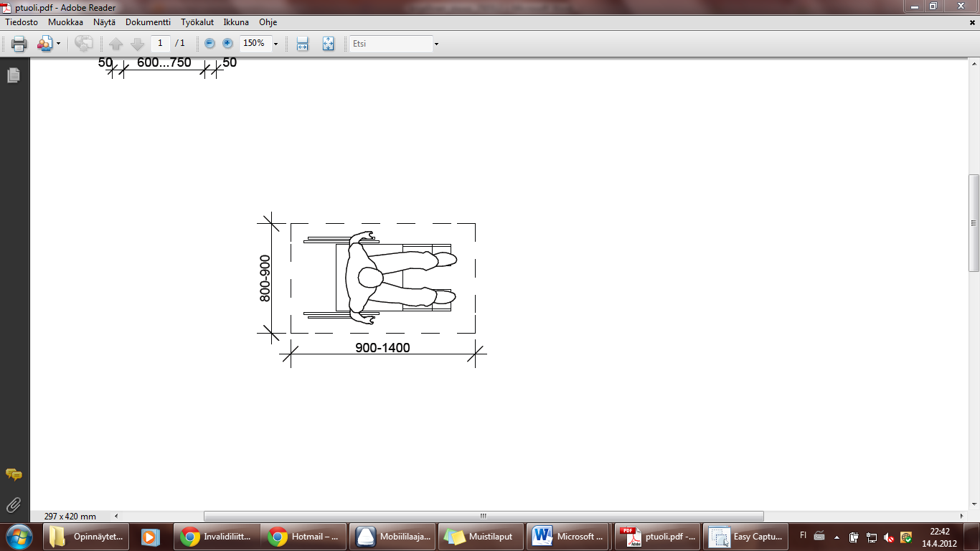
Task: Open the Ikkuna menu
Action: [x=236, y=22]
